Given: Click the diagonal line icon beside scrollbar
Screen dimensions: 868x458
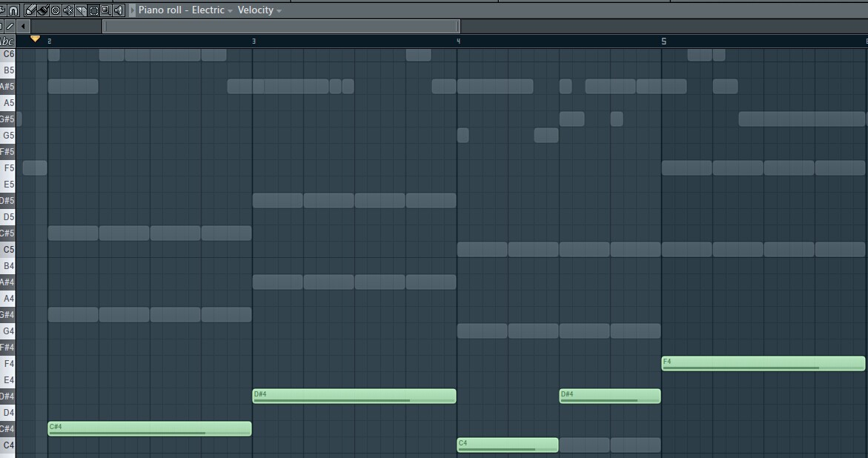Looking at the screenshot, I should click(10, 26).
